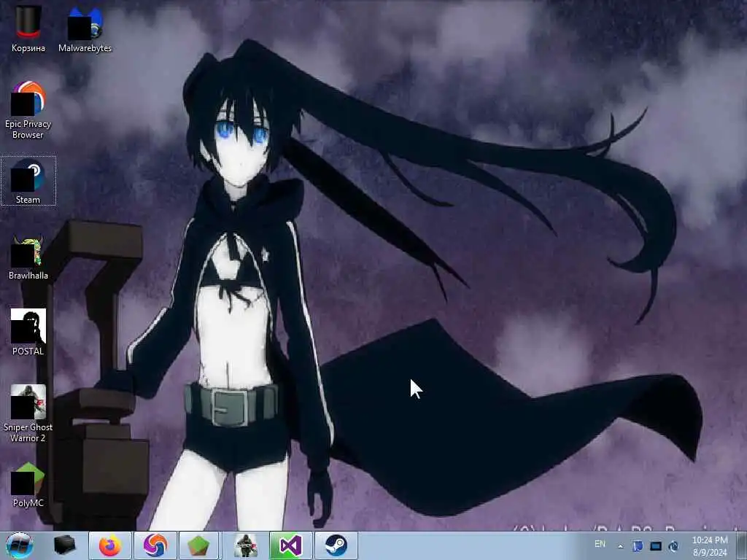Select Sniper Ghost Warrior 2 desktop icon
This screenshot has height=560, width=747.
(28, 414)
